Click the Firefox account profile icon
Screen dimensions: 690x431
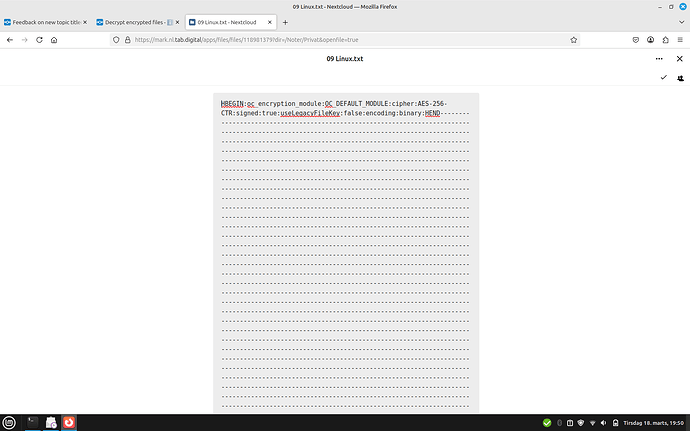pyautogui.click(x=650, y=40)
